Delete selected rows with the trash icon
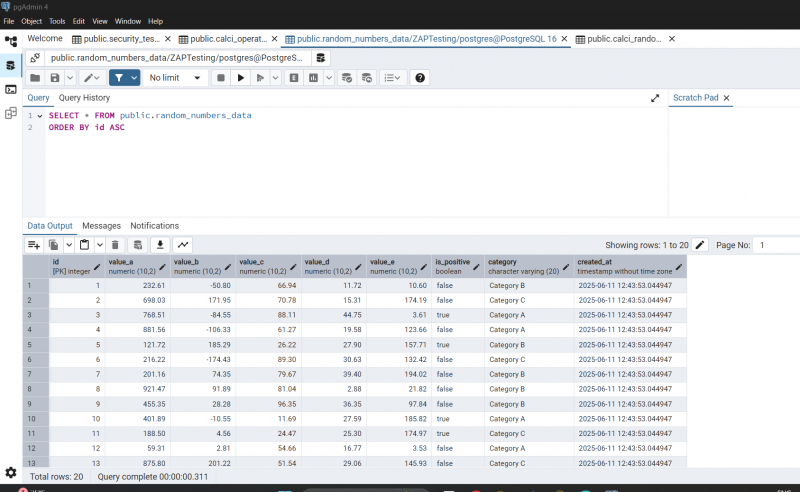The height and width of the screenshot is (492, 800). [114, 244]
